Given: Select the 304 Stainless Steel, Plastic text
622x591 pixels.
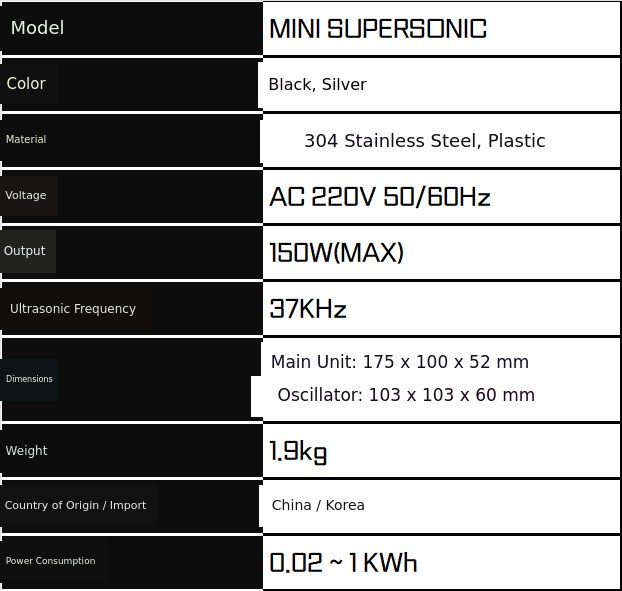Looking at the screenshot, I should tap(424, 141).
